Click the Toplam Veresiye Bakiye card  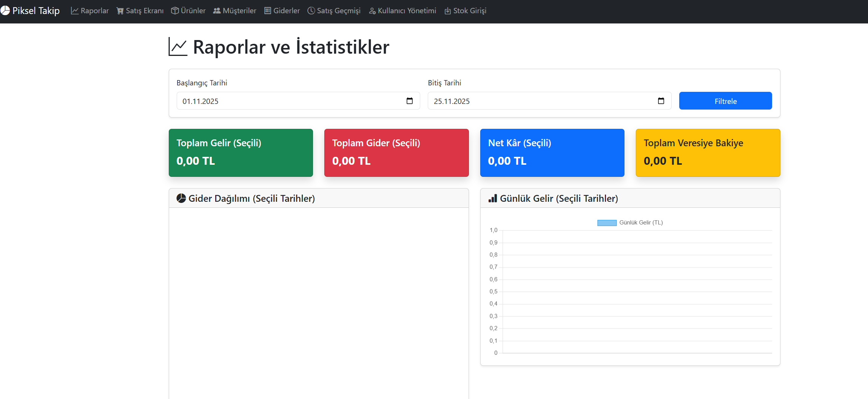[x=708, y=153]
